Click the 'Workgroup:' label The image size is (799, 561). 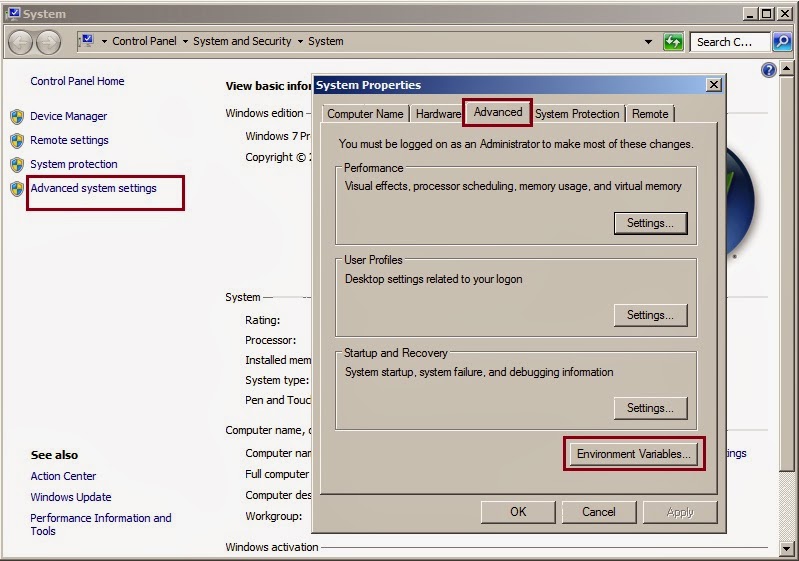coord(273,516)
